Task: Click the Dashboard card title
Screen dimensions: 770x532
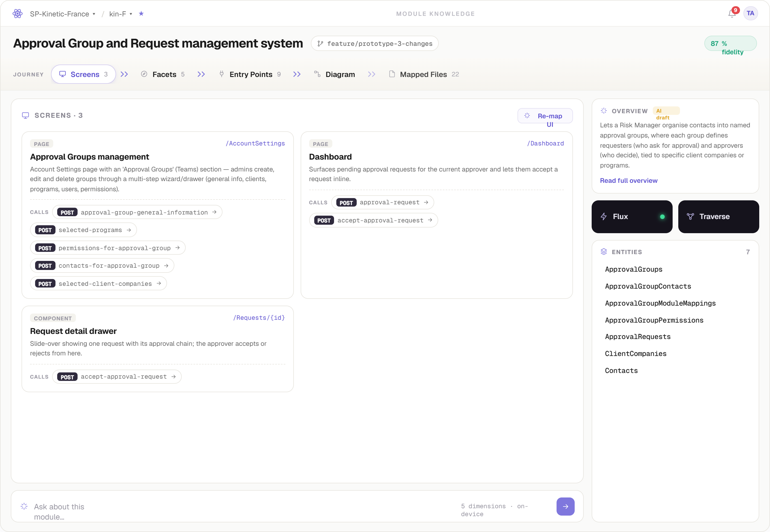Action: pyautogui.click(x=330, y=157)
